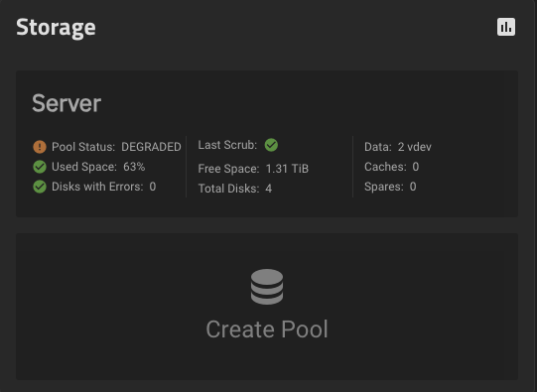Click the green check beside Disks with Errors

pos(40,187)
